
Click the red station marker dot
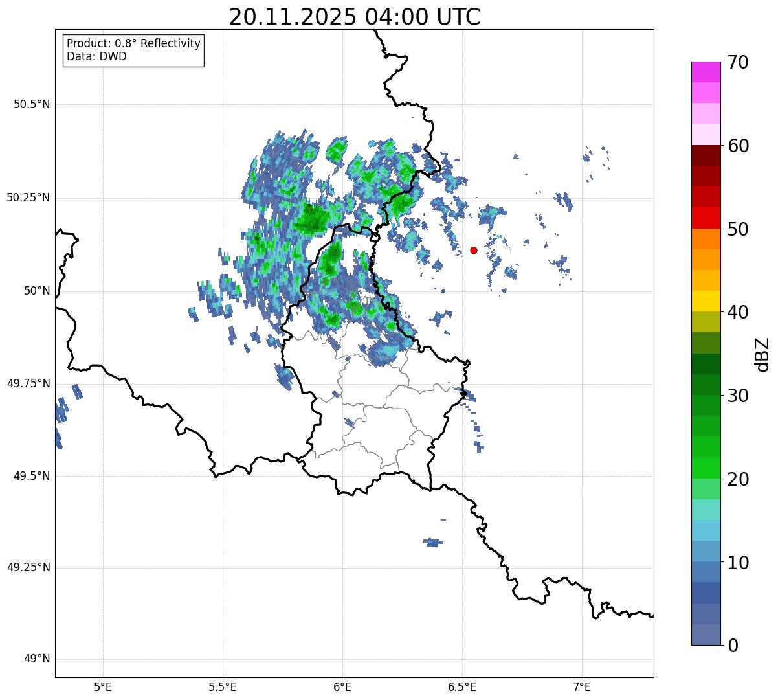(474, 250)
